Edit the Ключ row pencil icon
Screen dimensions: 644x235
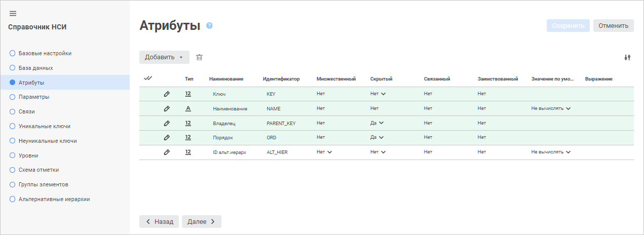click(167, 94)
